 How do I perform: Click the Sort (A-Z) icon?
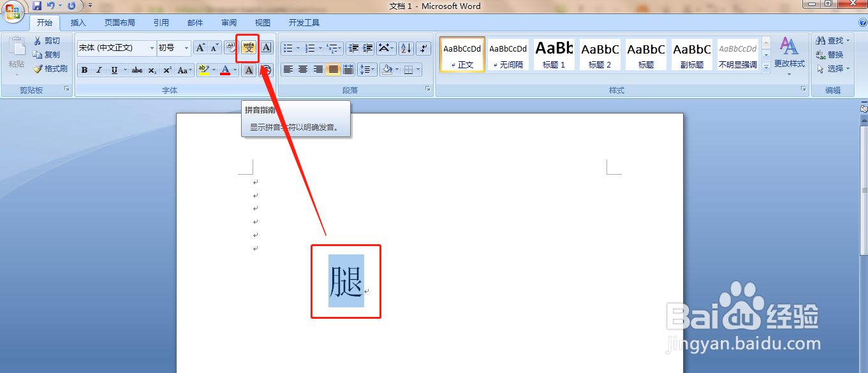click(x=406, y=48)
